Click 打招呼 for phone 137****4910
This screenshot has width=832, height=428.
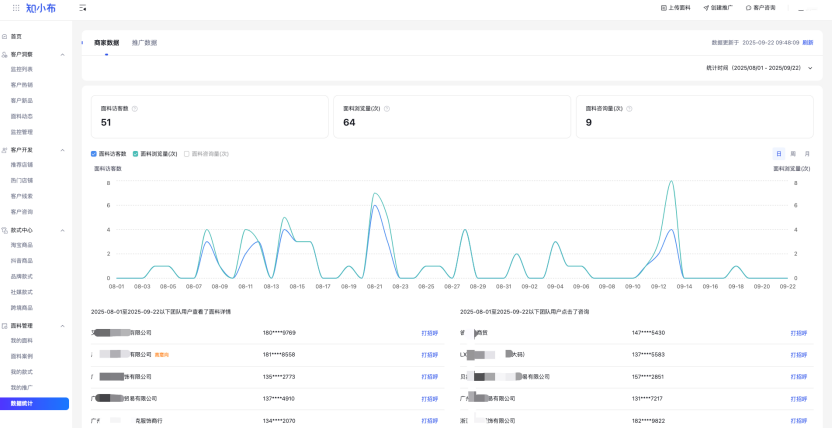(430, 399)
